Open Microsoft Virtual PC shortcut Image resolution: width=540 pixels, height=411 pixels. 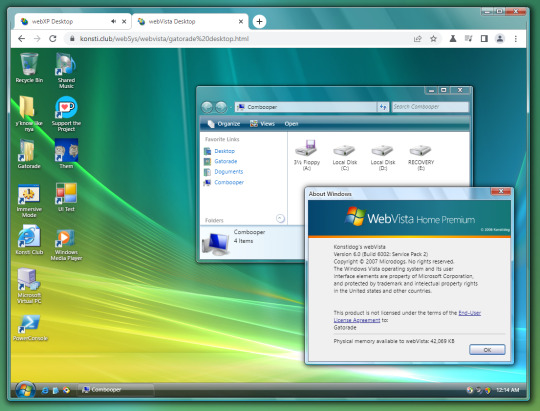tap(29, 286)
